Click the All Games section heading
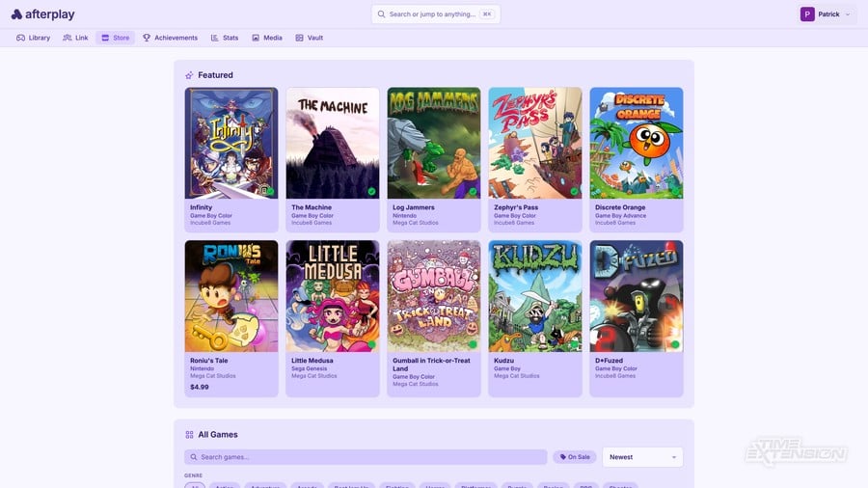Image resolution: width=868 pixels, height=488 pixels. (x=218, y=435)
